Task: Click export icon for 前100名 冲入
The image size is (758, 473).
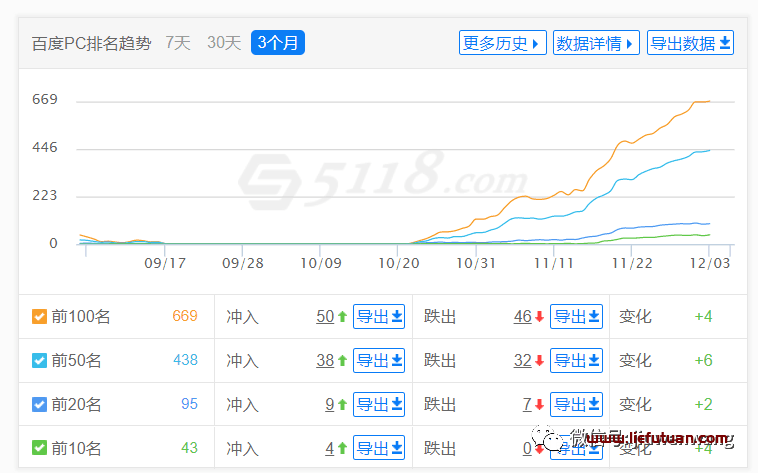Action: pos(379,317)
